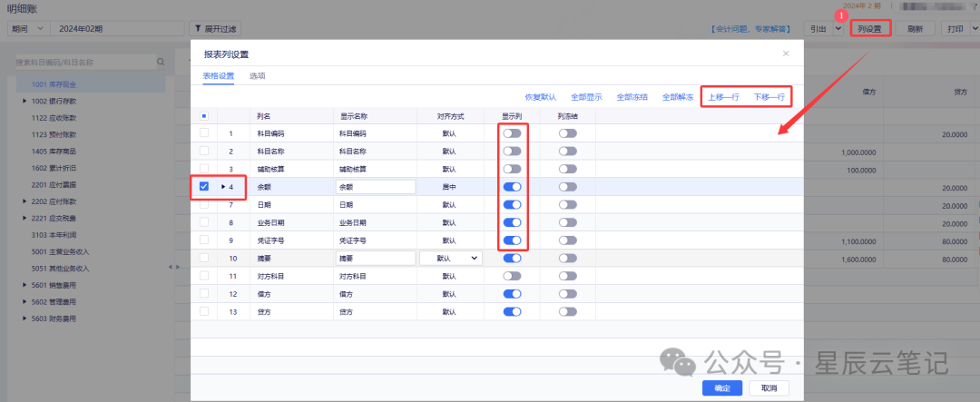980x402 pixels.
Task: Open alignment dropdown for 摘要 row
Action: pos(451,258)
